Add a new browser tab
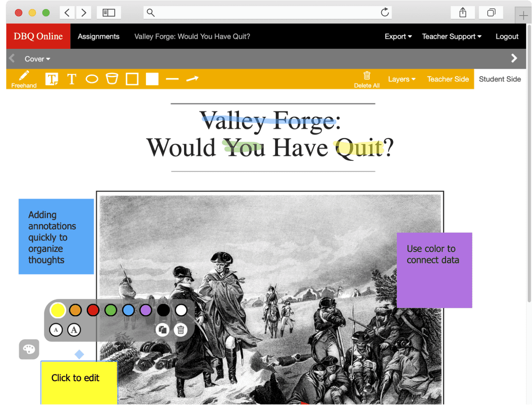This screenshot has width=532, height=405. pyautogui.click(x=523, y=16)
